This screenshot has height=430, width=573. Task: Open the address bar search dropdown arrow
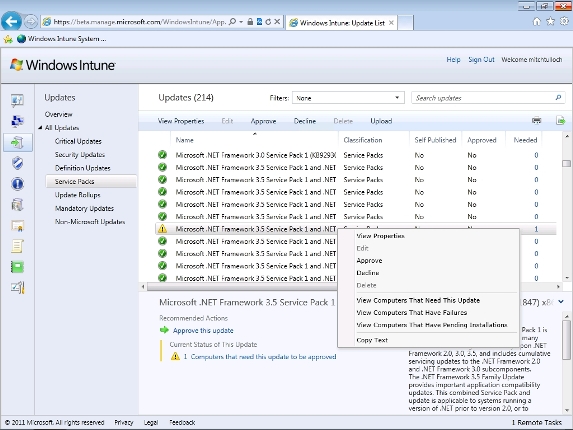pos(241,22)
